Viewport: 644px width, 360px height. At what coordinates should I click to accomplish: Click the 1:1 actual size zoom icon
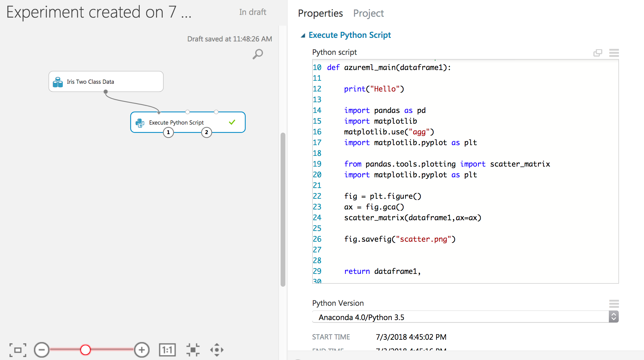167,349
